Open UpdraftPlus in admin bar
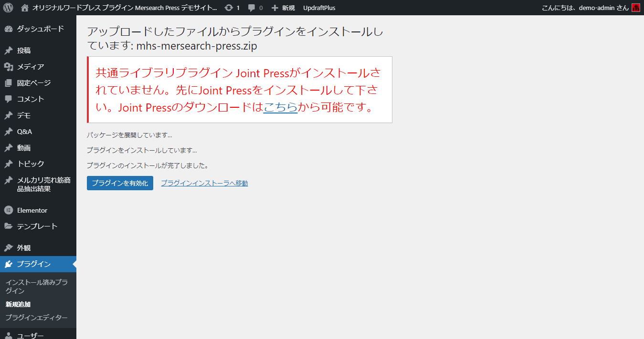This screenshot has height=339, width=644. tap(319, 8)
